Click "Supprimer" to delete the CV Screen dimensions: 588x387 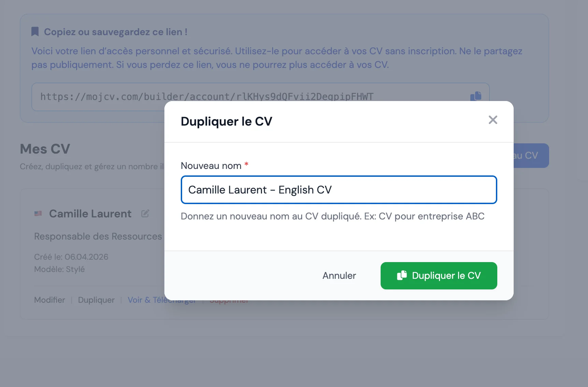click(x=229, y=300)
